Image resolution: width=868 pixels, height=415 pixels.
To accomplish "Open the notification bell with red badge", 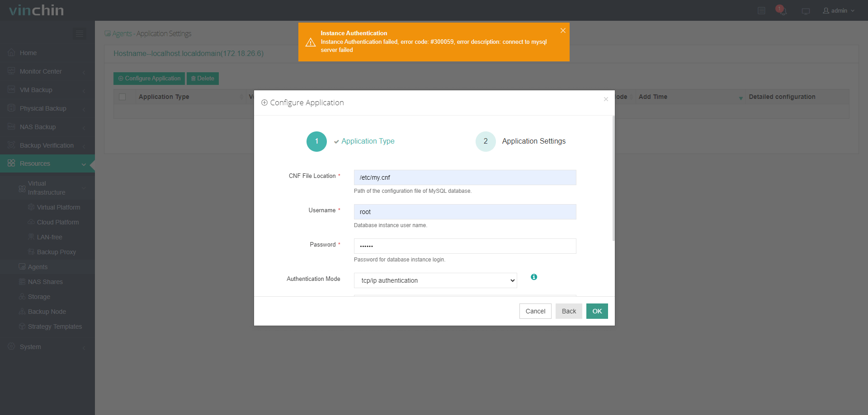I will (782, 10).
